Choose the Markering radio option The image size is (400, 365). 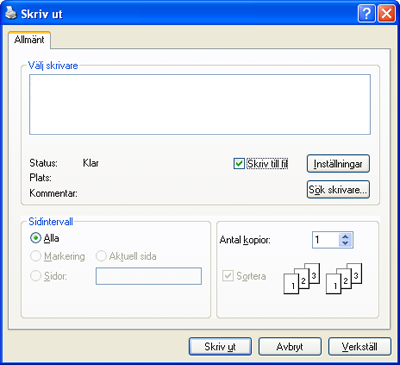click(x=35, y=256)
